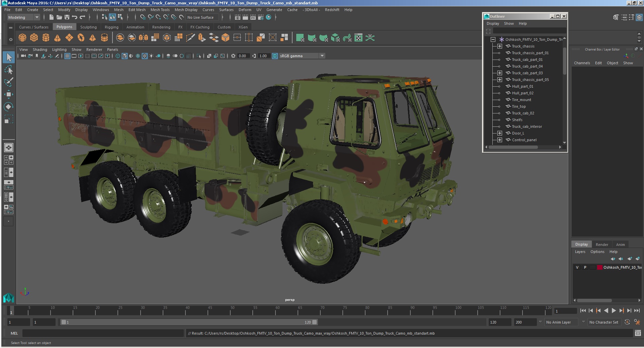Create a polygon cone from the shelf
The width and height of the screenshot is (644, 348).
pos(58,38)
